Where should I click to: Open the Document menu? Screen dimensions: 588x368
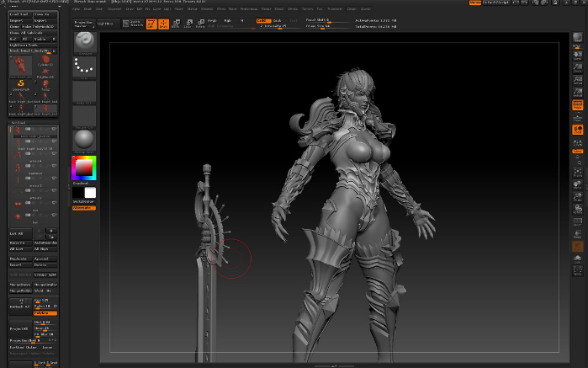(x=114, y=8)
